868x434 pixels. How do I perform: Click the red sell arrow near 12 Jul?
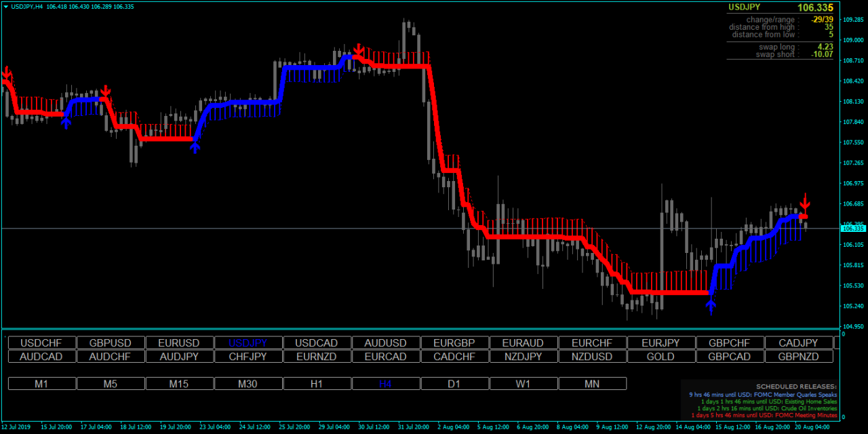coord(7,74)
